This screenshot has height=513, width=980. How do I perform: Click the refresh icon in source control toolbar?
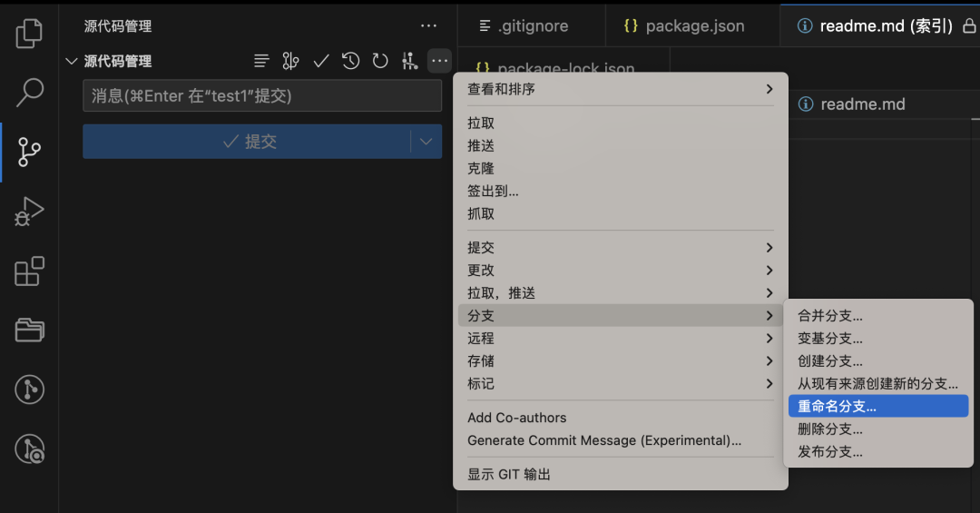(380, 61)
